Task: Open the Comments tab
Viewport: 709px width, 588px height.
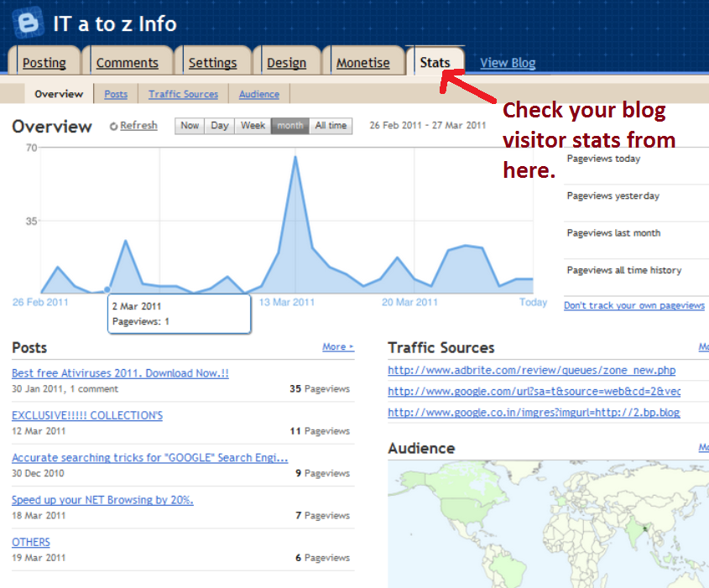Action: tap(127, 62)
